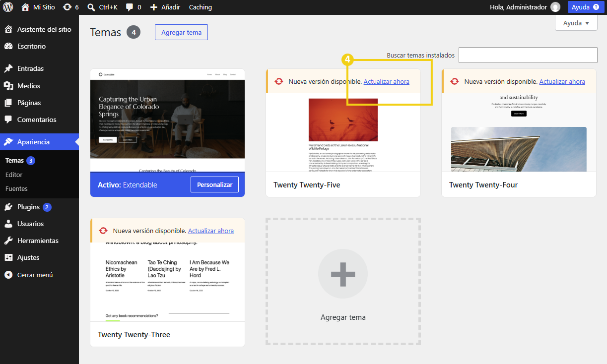Open Escritorio dashboard menu
The width and height of the screenshot is (607, 364).
point(39,46)
